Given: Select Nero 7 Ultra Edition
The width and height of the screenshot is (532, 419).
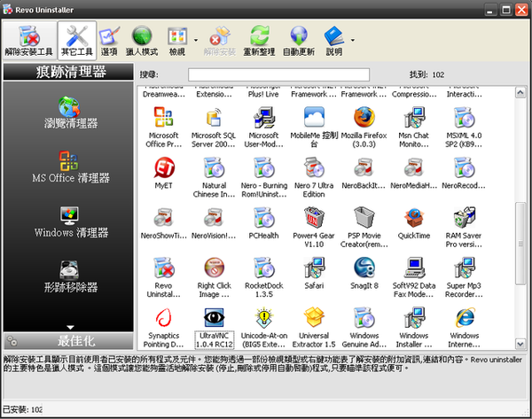Looking at the screenshot, I should click(314, 177).
